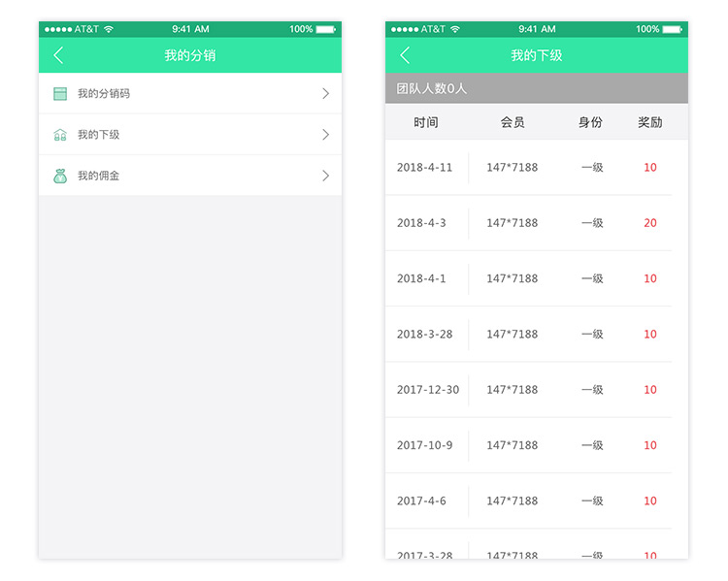
Task: Tap 一级 identity in 2018-4-11 row
Action: point(592,168)
